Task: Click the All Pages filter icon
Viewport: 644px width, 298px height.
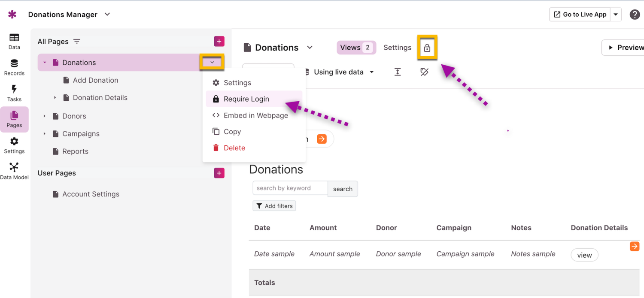Action: (x=77, y=42)
